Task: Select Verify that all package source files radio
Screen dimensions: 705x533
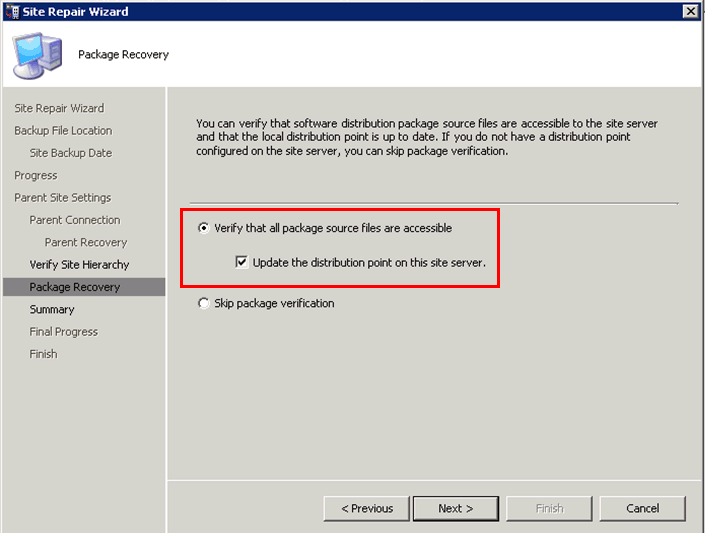Action: [x=204, y=228]
